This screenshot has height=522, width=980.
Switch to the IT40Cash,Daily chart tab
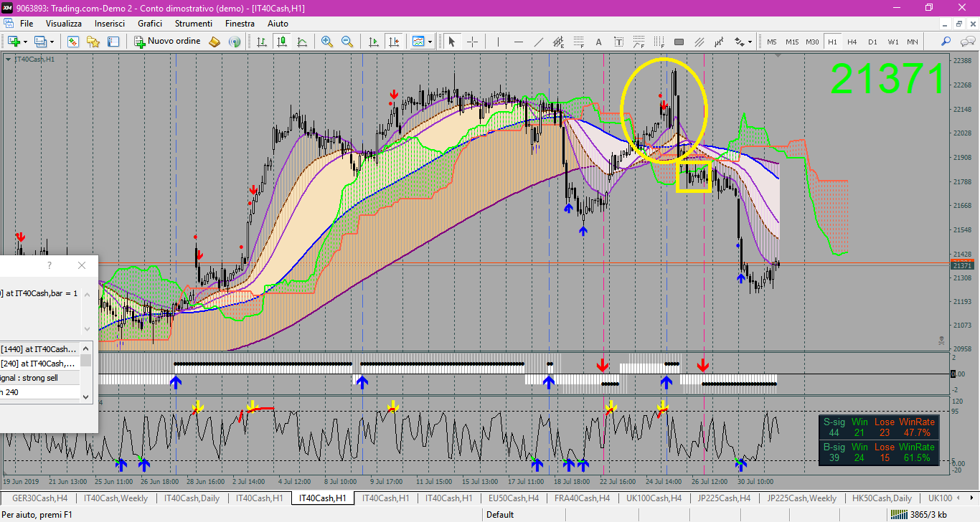[x=192, y=498]
